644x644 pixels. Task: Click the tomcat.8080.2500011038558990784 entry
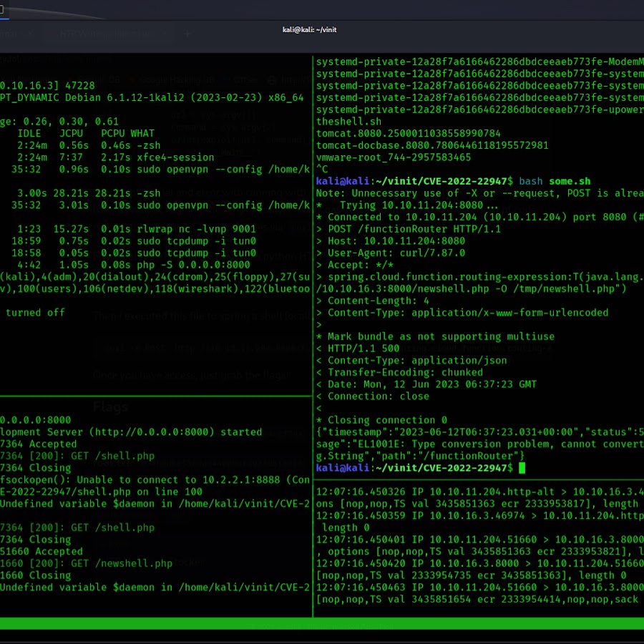[409, 134]
